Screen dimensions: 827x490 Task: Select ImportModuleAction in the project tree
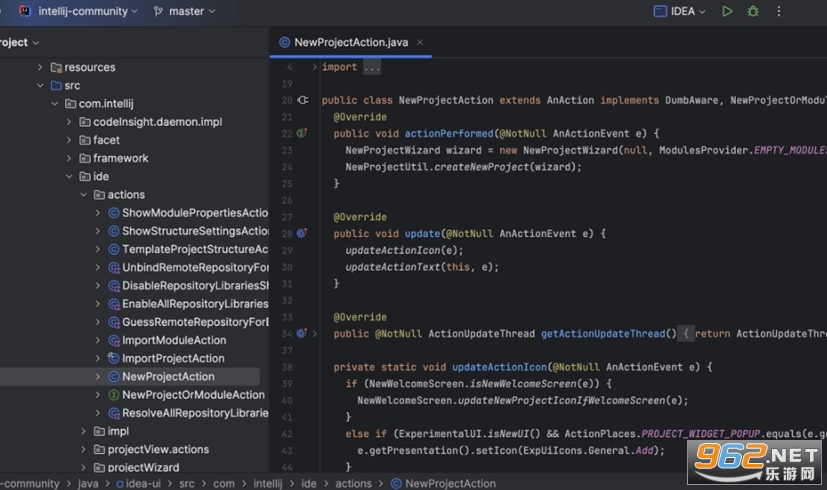click(x=174, y=340)
